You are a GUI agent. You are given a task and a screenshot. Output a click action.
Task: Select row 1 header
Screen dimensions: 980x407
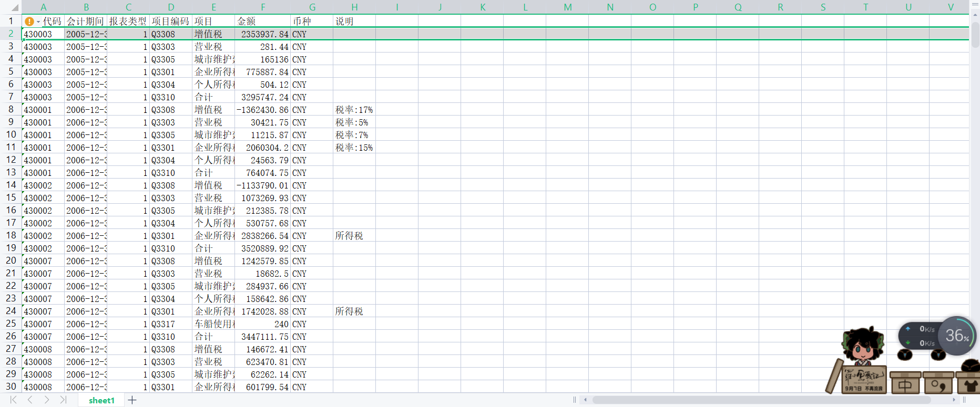click(11, 21)
